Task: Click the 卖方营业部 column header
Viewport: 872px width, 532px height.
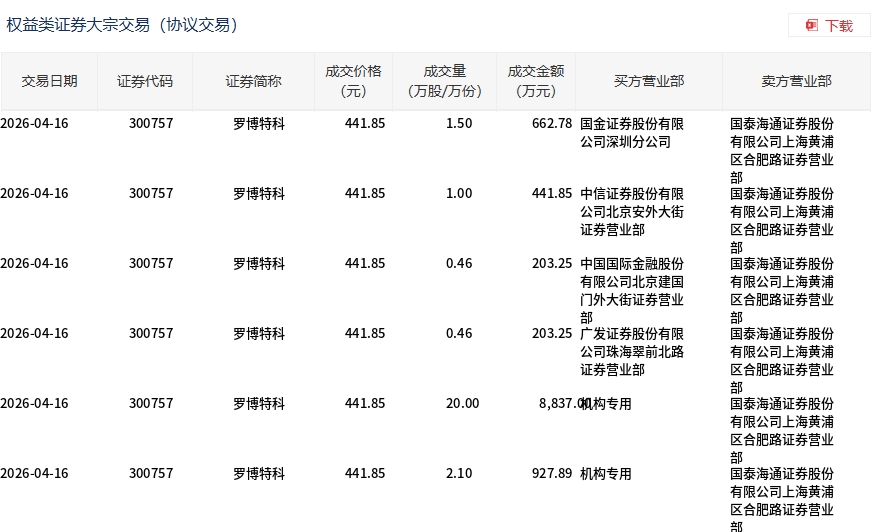Action: point(796,82)
